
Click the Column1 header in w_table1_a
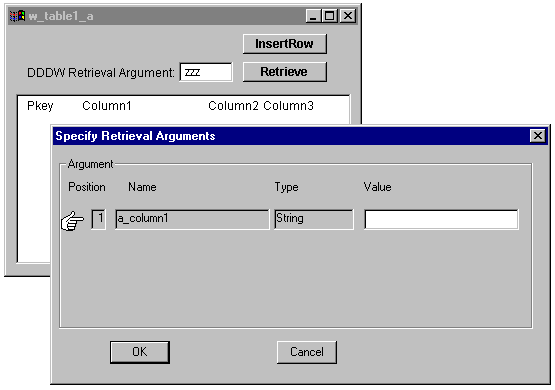(x=107, y=106)
